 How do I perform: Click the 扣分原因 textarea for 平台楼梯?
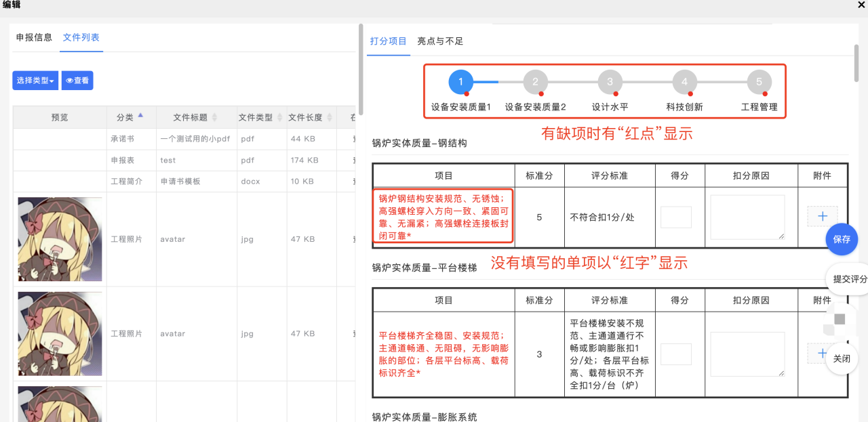[x=747, y=354]
